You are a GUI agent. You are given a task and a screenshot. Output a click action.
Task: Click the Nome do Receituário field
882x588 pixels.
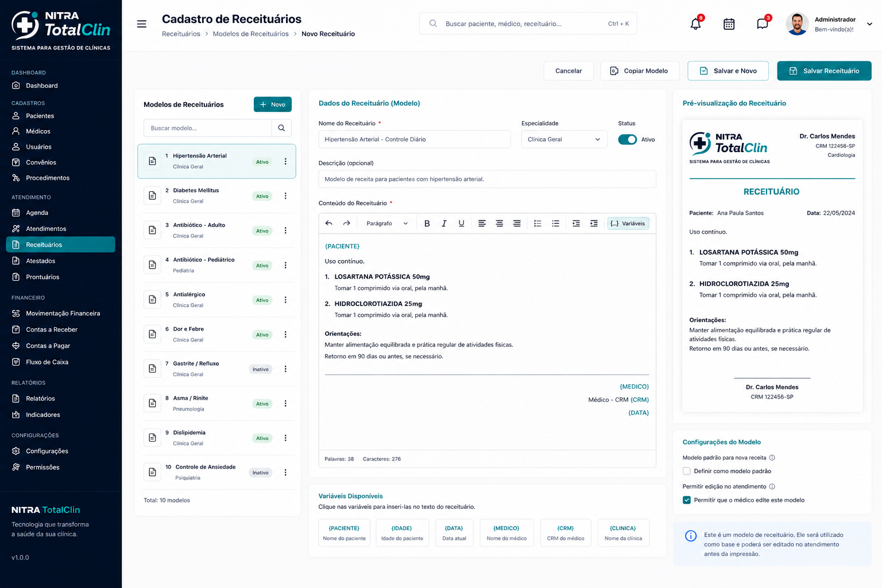(415, 140)
